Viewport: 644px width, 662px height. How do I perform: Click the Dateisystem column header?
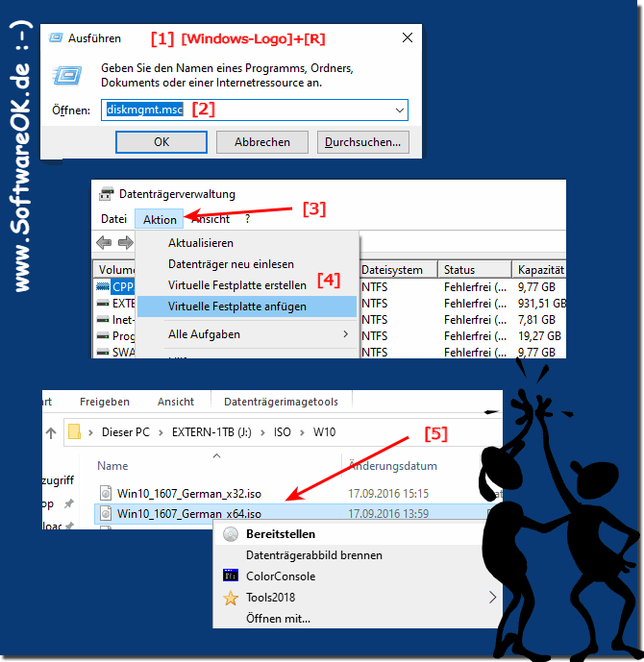click(x=398, y=270)
